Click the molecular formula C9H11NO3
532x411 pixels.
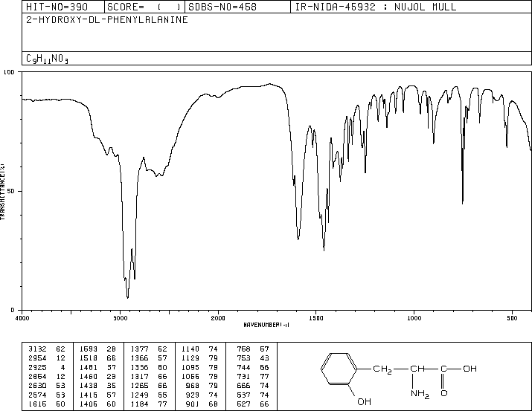point(47,59)
